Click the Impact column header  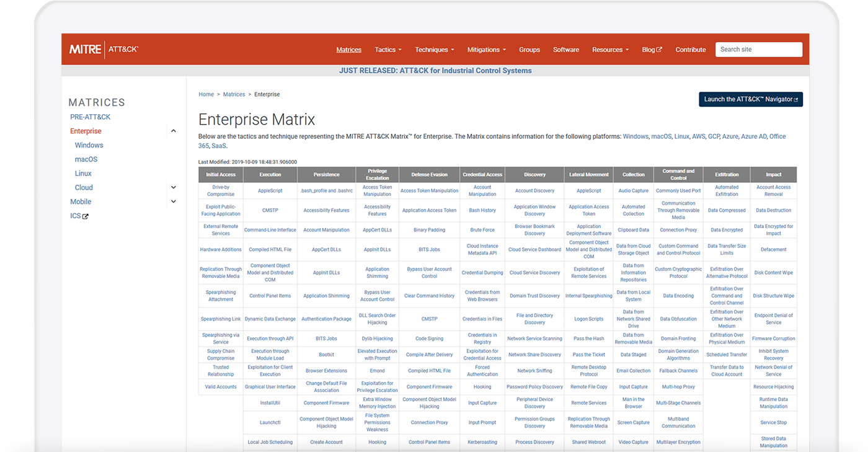pyautogui.click(x=774, y=175)
